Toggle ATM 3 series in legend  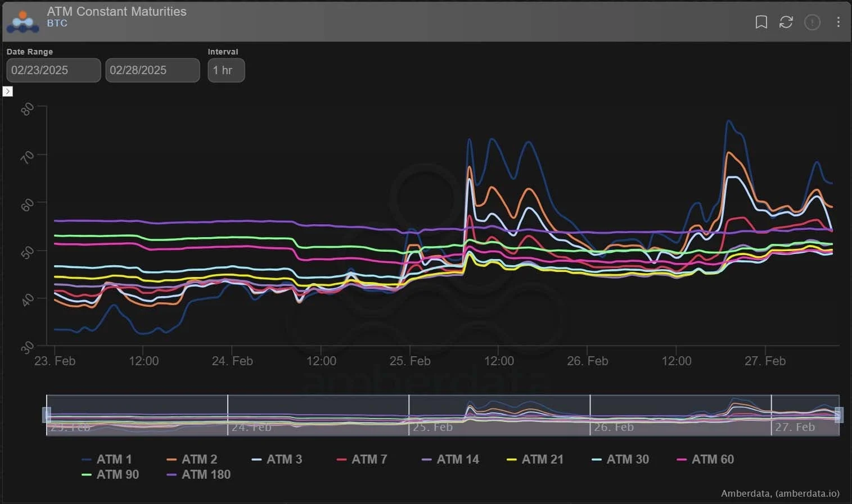277,459
